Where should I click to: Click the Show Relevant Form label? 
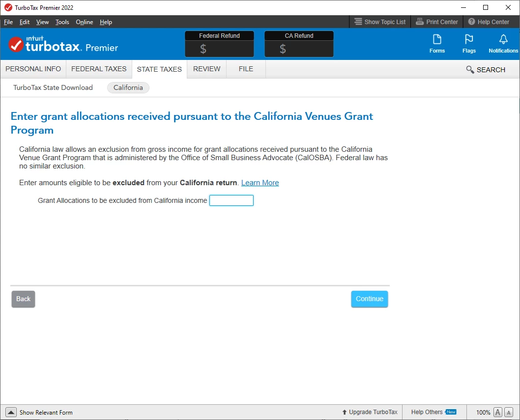click(46, 412)
